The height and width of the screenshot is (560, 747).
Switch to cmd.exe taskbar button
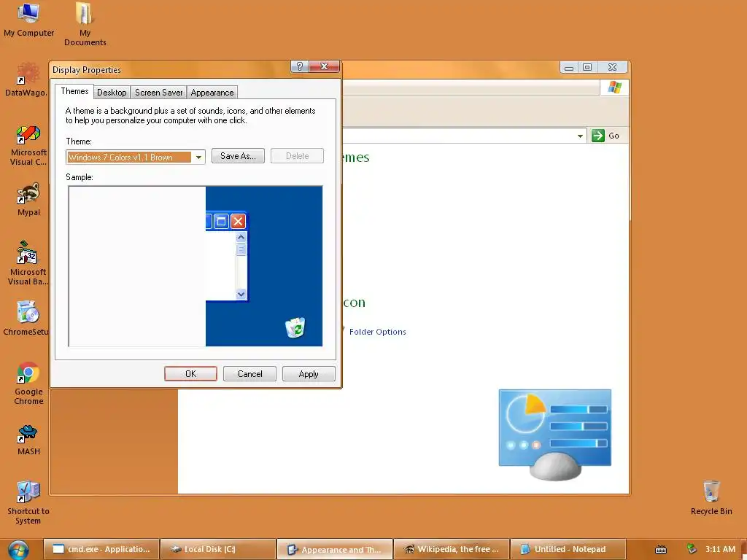101,549
